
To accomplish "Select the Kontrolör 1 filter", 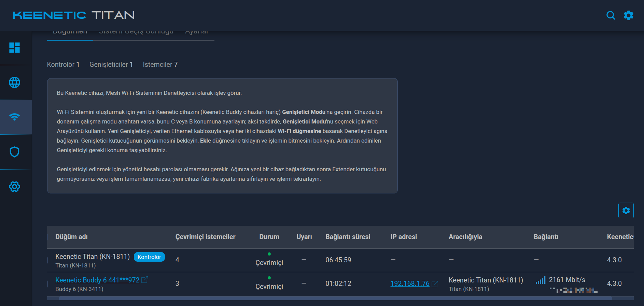I will click(x=63, y=64).
